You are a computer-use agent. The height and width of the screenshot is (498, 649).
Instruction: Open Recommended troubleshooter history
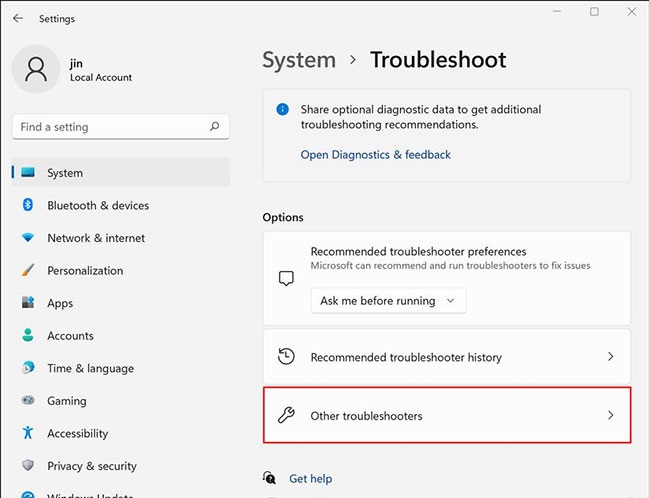point(447,356)
